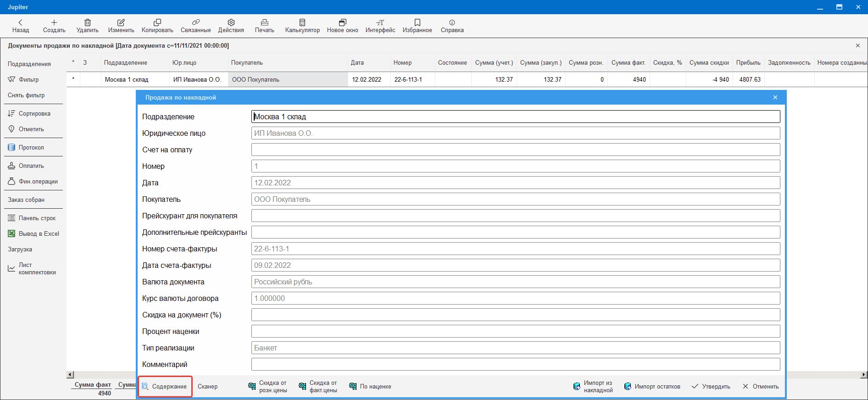Click Снять фильтр in the sidebar

coord(26,95)
